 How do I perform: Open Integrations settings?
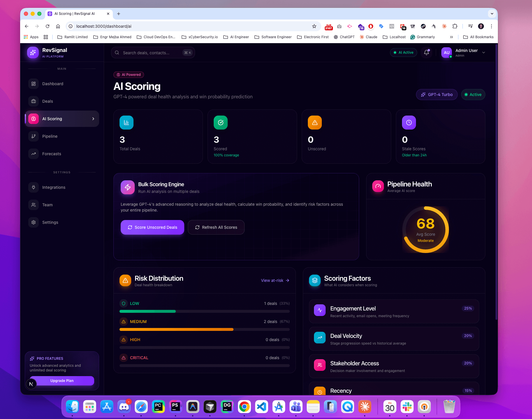click(x=54, y=187)
